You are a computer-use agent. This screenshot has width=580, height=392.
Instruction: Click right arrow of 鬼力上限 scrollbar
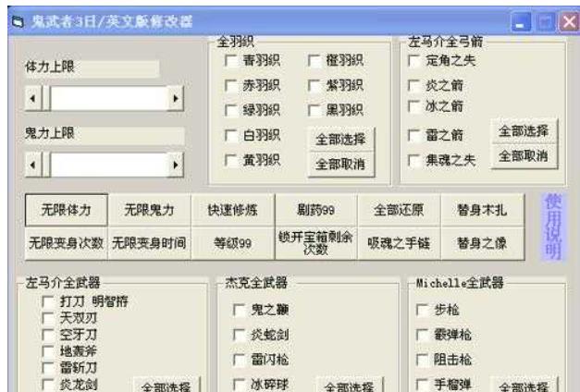[176, 165]
